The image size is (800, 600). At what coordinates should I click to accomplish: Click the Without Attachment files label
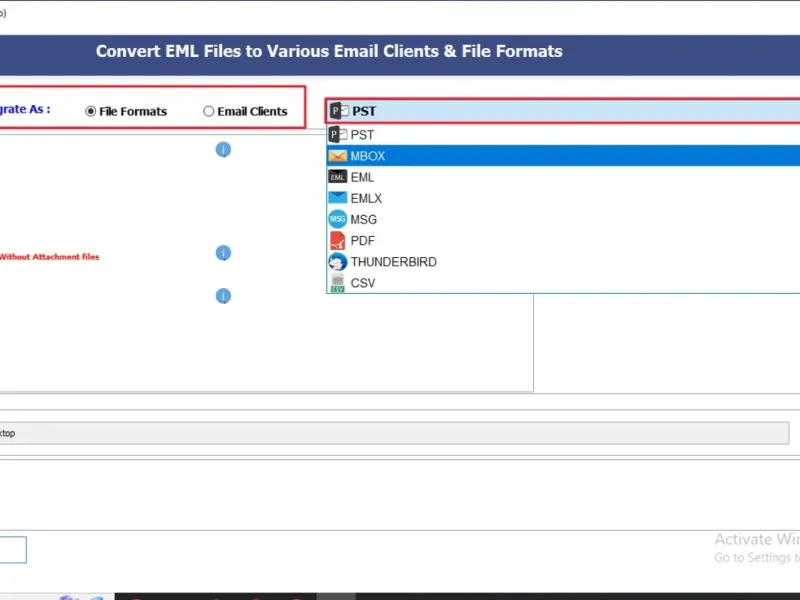pyautogui.click(x=49, y=257)
